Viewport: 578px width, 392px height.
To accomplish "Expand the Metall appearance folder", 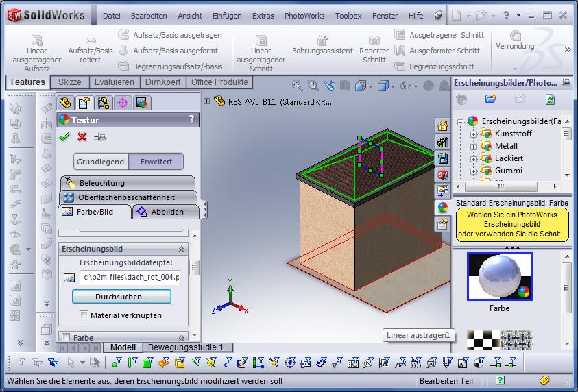I will (x=473, y=146).
